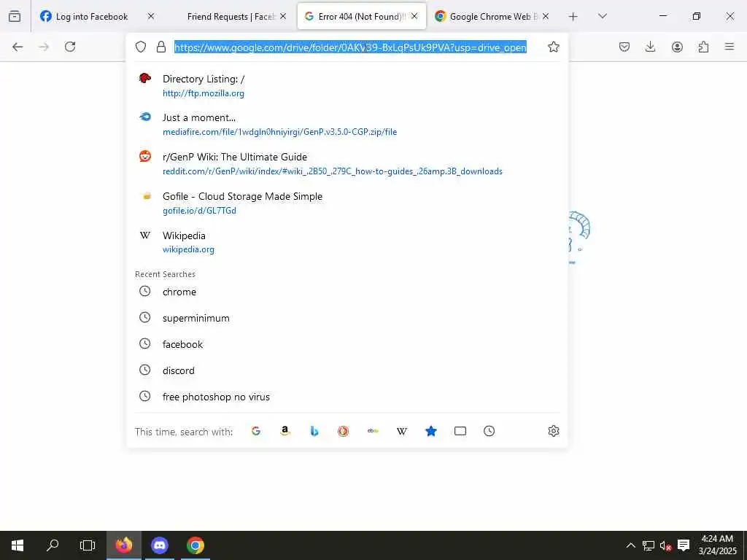747x560 pixels.
Task: Open the Firefox account menu
Action: pyautogui.click(x=677, y=47)
